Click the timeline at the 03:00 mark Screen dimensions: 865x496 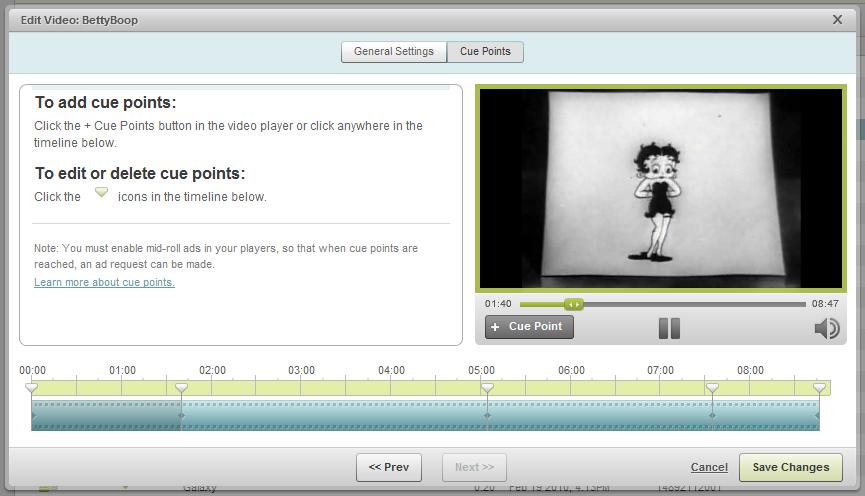[301, 387]
